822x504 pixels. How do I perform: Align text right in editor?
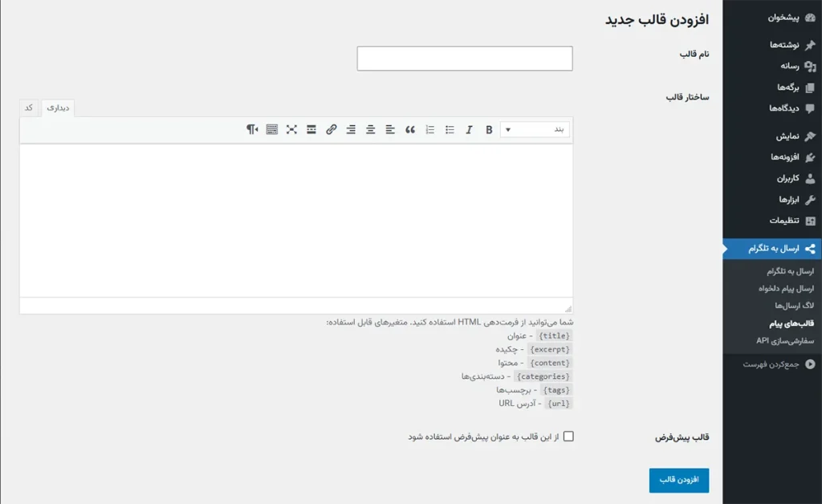pos(351,129)
